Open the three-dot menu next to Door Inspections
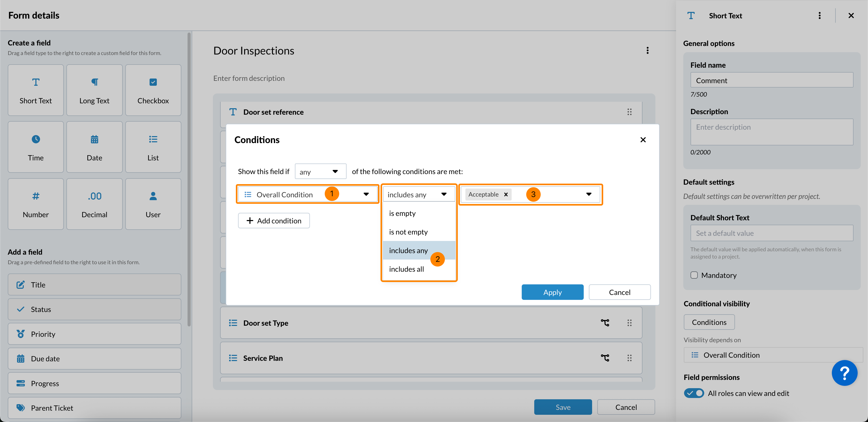 point(647,51)
